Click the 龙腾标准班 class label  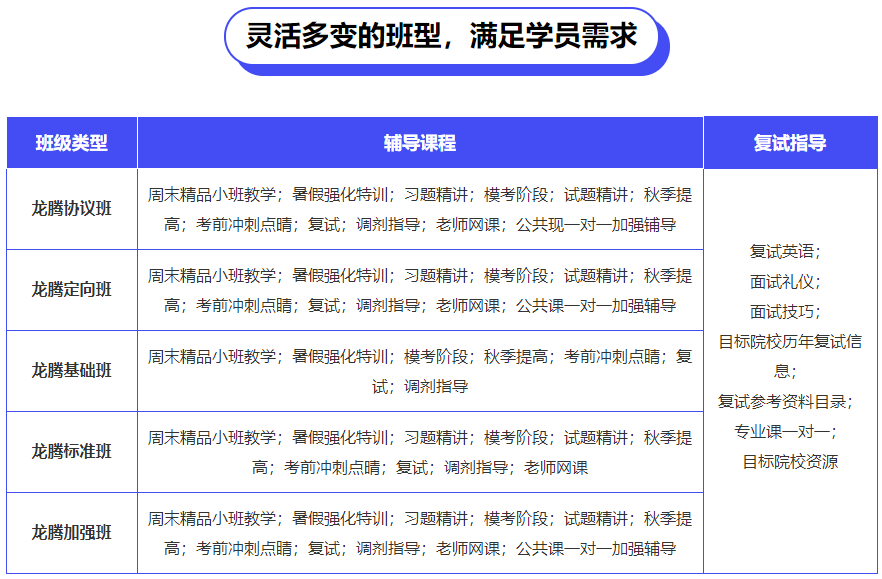click(71, 452)
